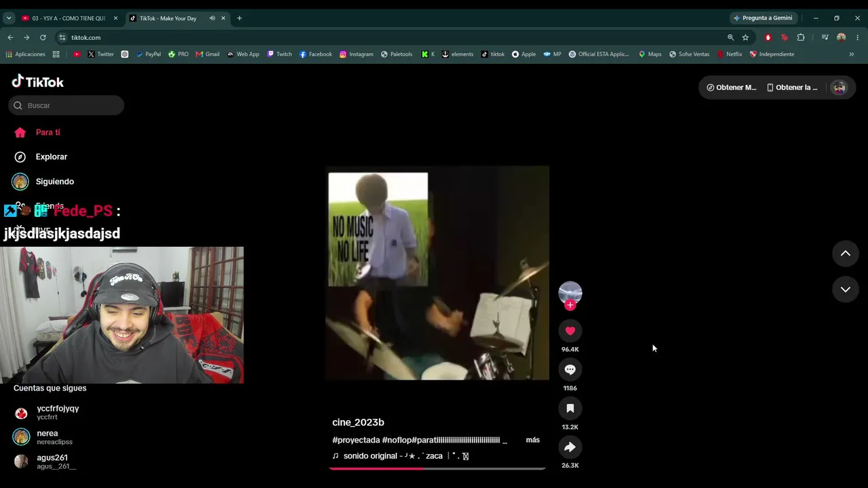Screen dimensions: 868x488
Task: Click the TikTok logo
Action: tap(38, 82)
